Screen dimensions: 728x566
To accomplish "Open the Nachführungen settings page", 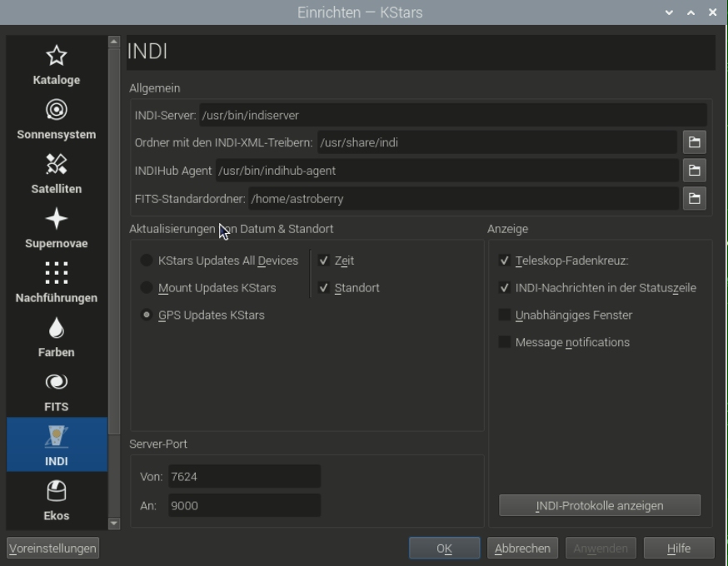I will [x=57, y=282].
